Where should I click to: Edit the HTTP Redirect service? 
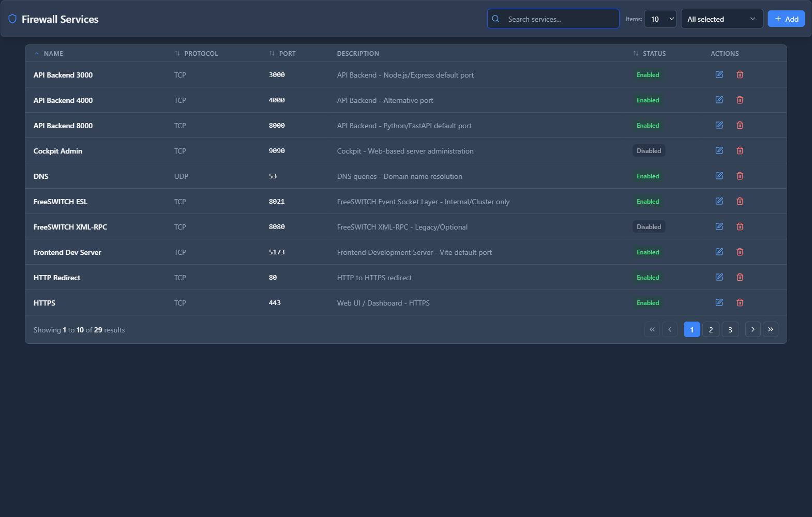[x=719, y=277]
